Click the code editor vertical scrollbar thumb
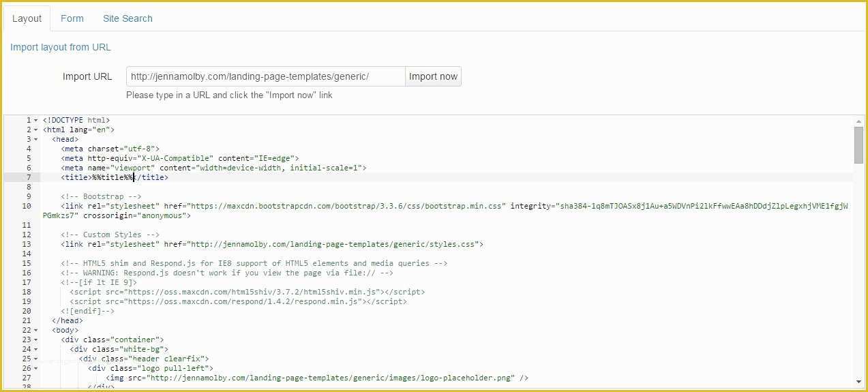Viewport: 868px width, 392px height. click(858, 145)
